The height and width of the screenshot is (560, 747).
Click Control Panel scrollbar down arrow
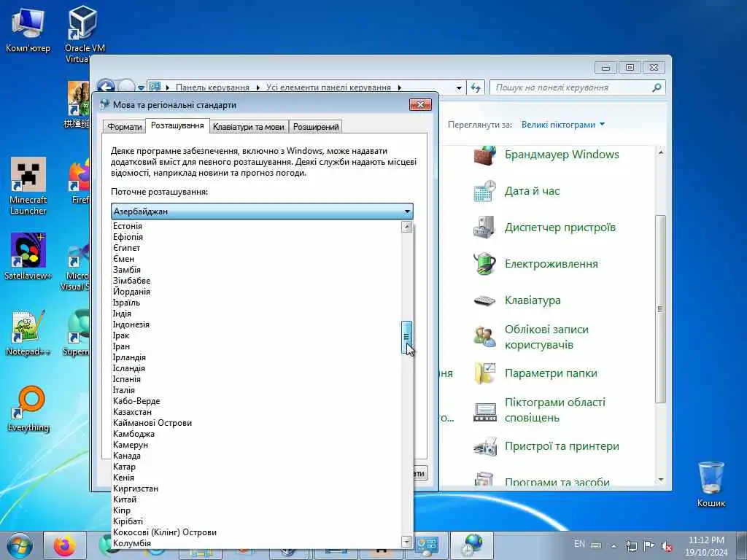click(660, 480)
